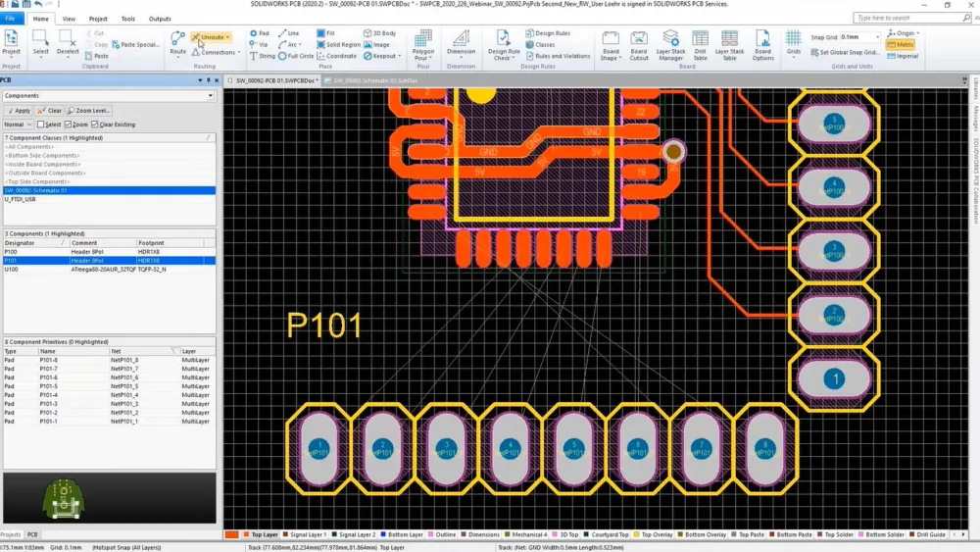Expand the Unroute dropdown
Viewport: 980px width, 552px height.
pyautogui.click(x=227, y=37)
